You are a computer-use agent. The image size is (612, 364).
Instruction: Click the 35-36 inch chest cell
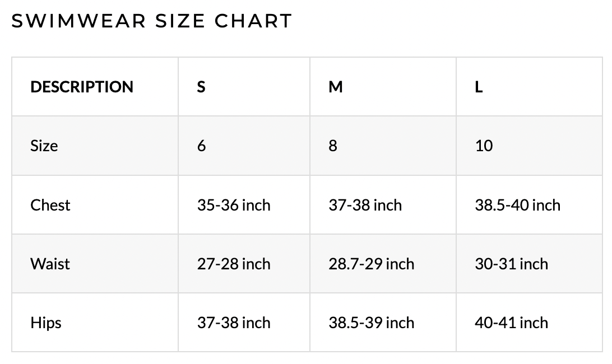click(x=234, y=205)
